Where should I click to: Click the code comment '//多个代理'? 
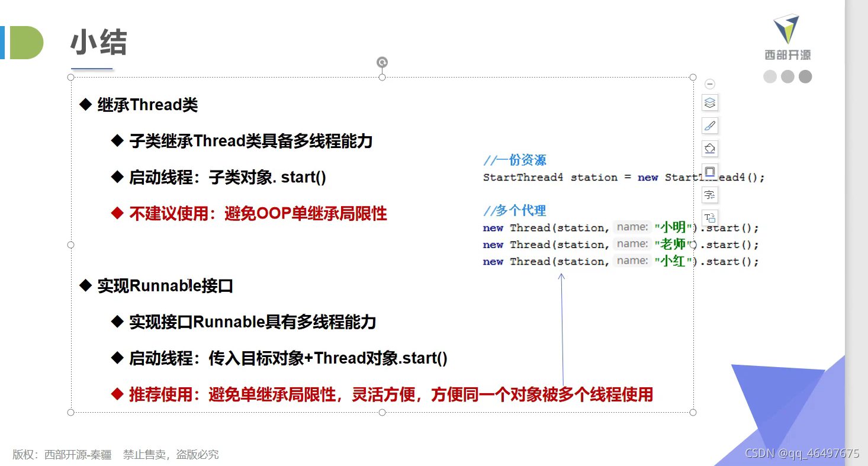515,210
